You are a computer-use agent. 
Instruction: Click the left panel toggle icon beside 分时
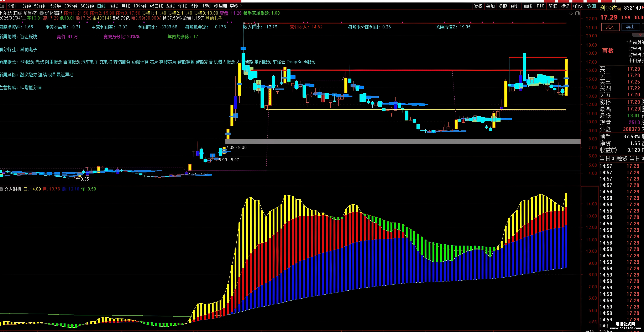tap(2, 6)
